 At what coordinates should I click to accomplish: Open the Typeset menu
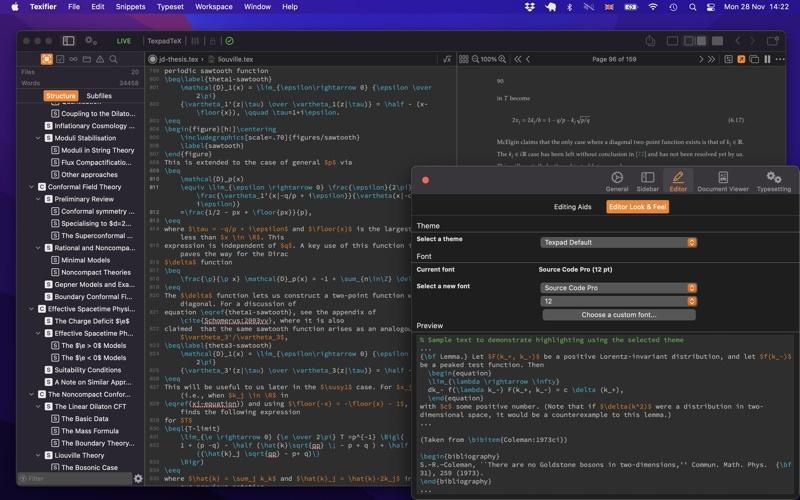click(x=170, y=7)
